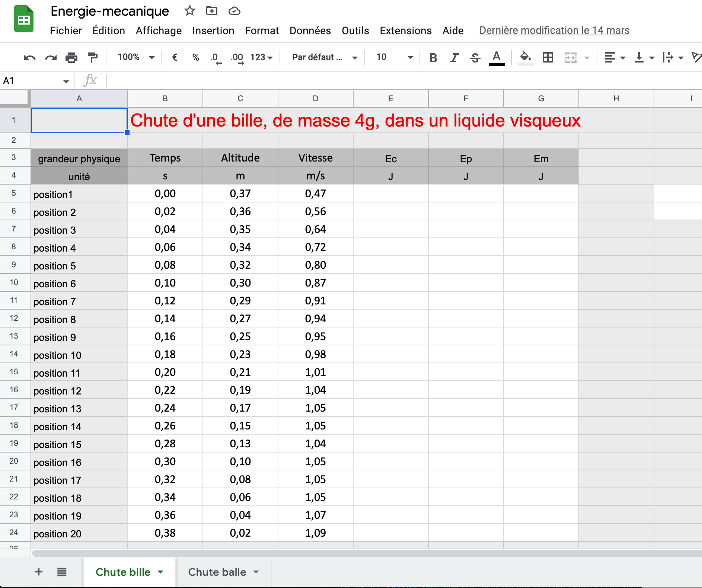Click the Redo arrow icon

(x=51, y=58)
